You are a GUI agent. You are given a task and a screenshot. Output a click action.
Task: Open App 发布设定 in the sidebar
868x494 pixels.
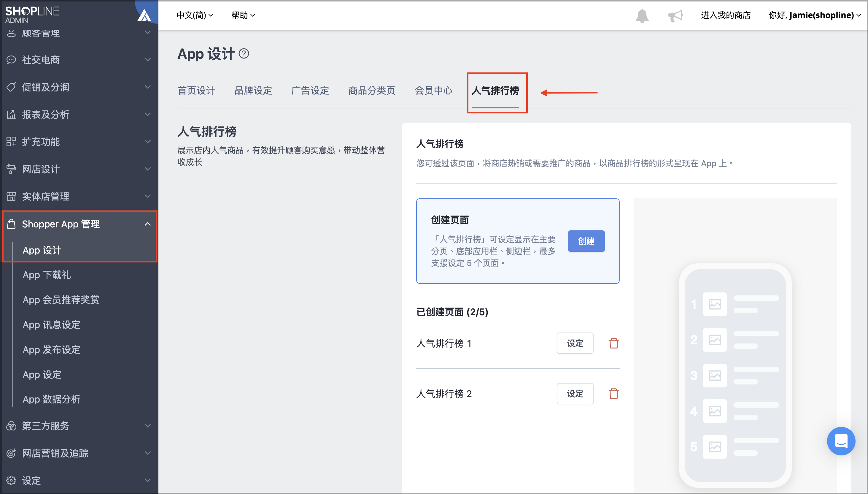coord(52,350)
